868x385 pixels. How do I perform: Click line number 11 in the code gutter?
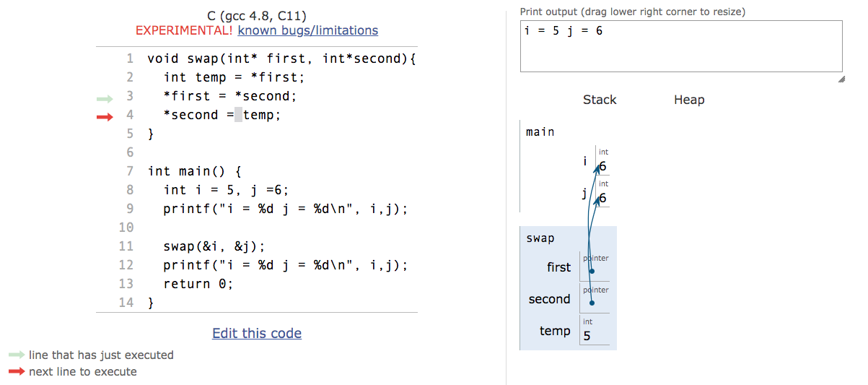tap(126, 246)
